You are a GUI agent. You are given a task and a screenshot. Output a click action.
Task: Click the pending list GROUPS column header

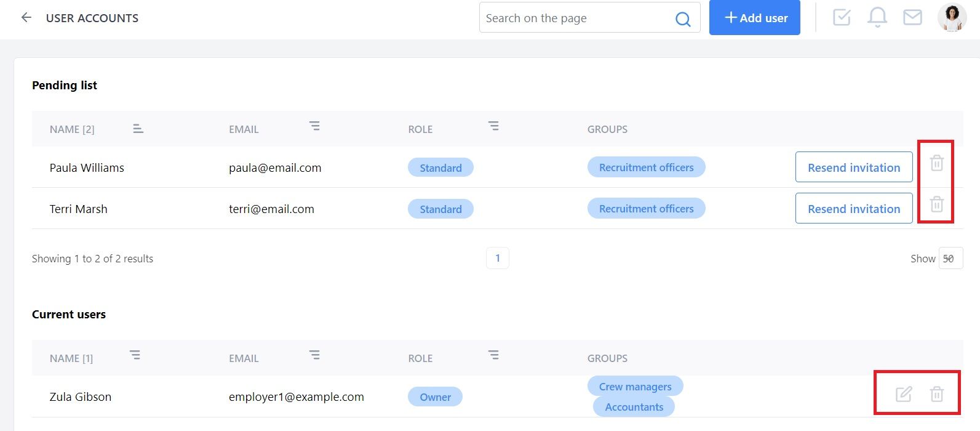click(x=607, y=129)
